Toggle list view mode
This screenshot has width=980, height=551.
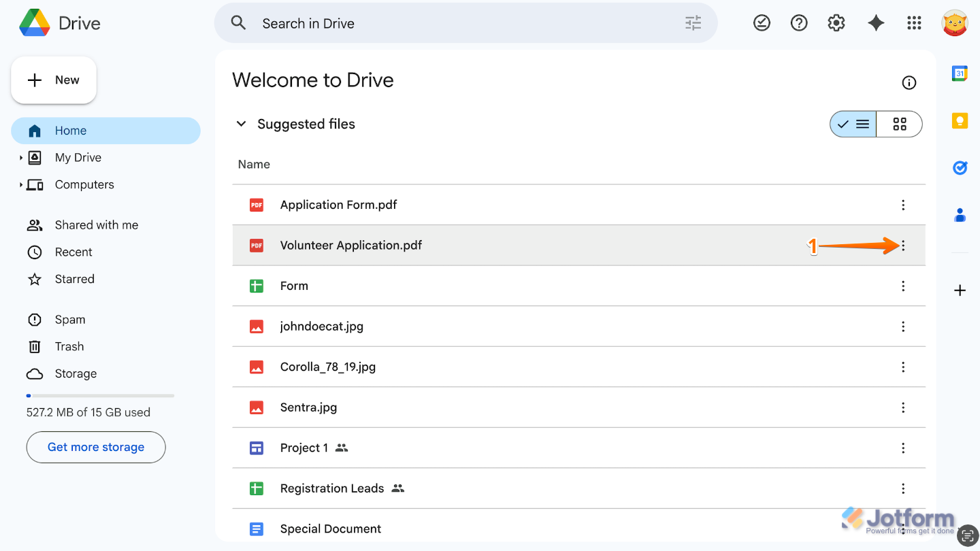tap(853, 124)
